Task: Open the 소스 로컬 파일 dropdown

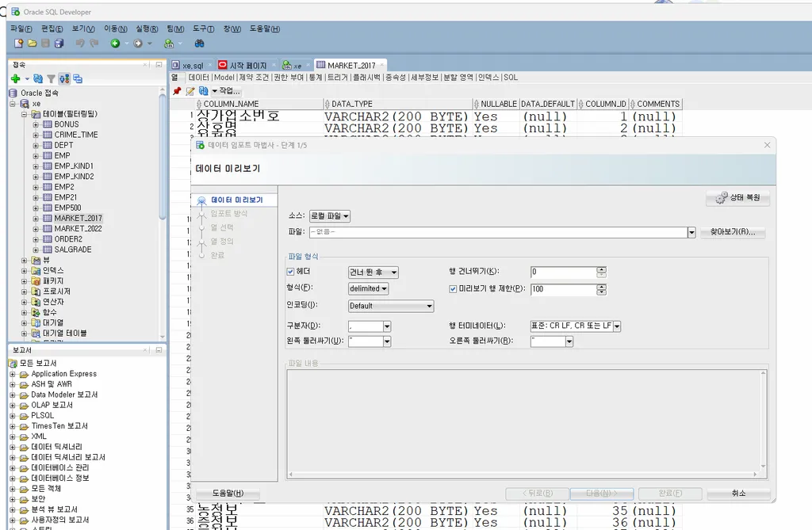Action: [329, 215]
